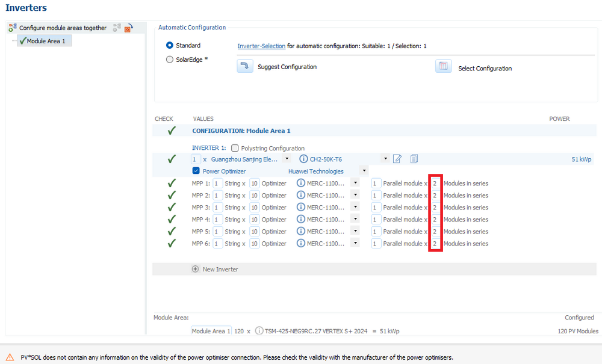Click the Inverters page heading

point(26,8)
